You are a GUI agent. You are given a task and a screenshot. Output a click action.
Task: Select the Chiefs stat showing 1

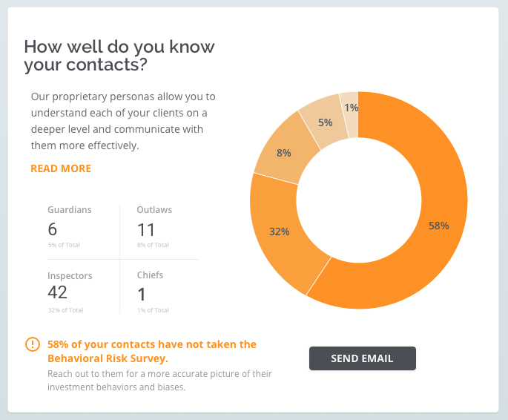[x=142, y=294]
